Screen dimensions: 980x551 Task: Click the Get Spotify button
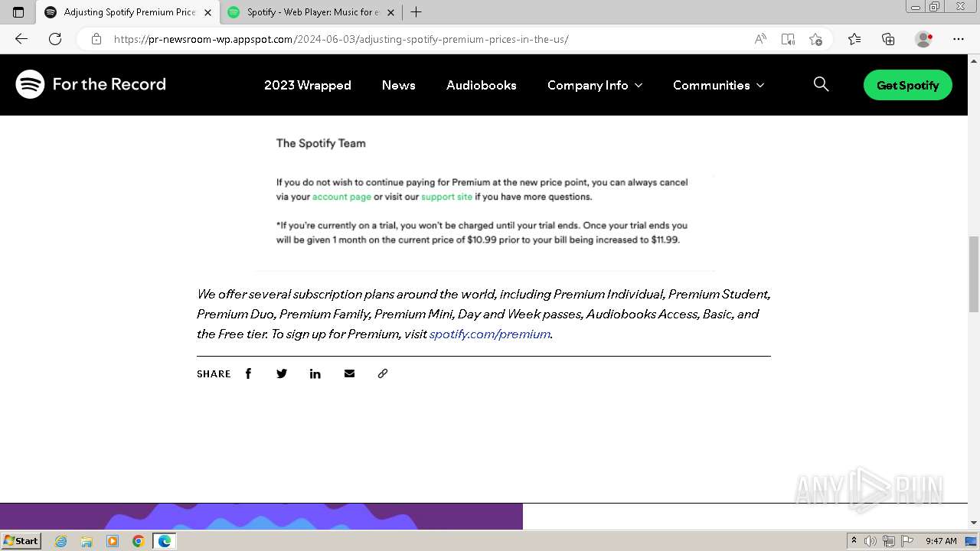tap(908, 85)
